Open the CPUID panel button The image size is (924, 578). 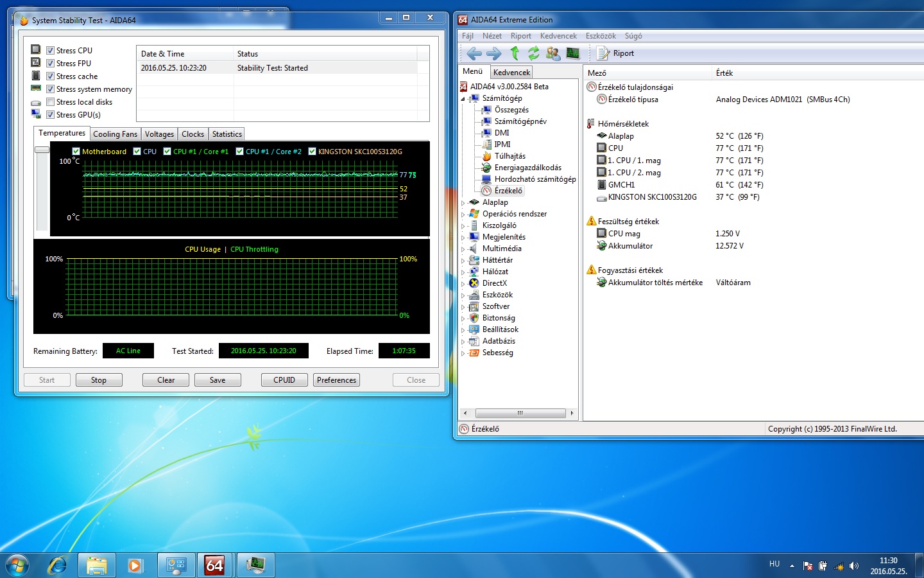pos(284,380)
